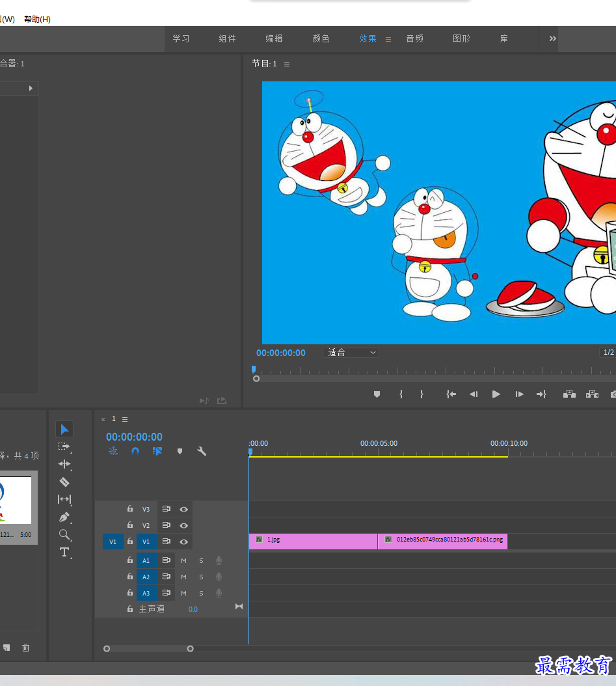Click the program monitor timecode 00:00:00:00
The image size is (616, 686).
280,353
